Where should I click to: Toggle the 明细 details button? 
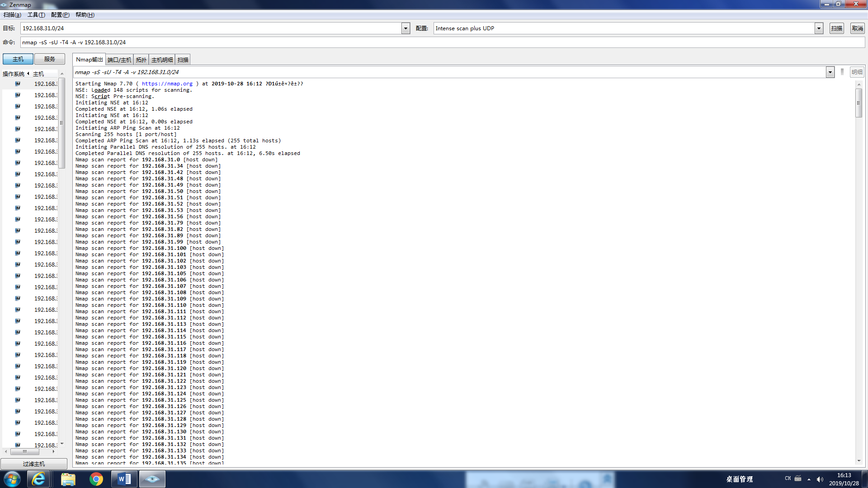pyautogui.click(x=857, y=72)
